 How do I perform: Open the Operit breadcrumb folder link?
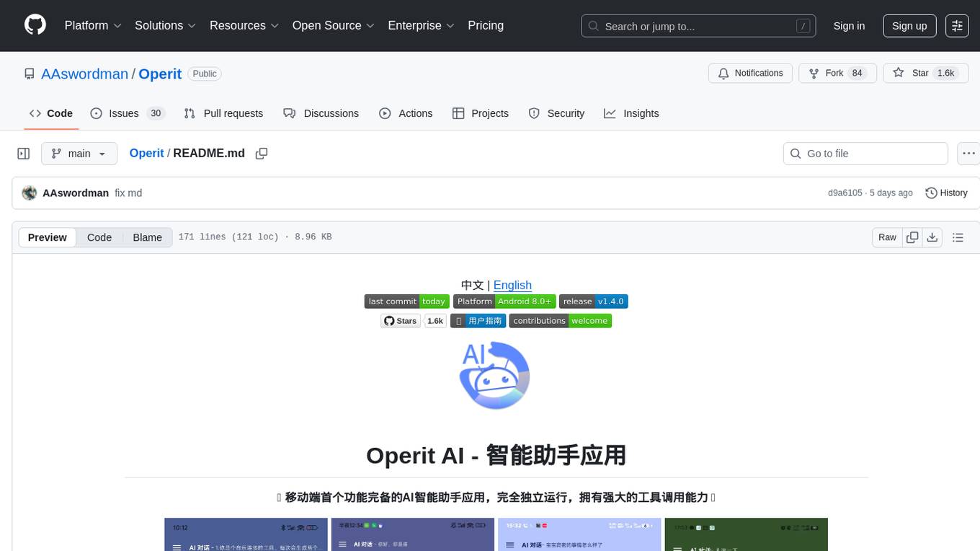tap(146, 153)
